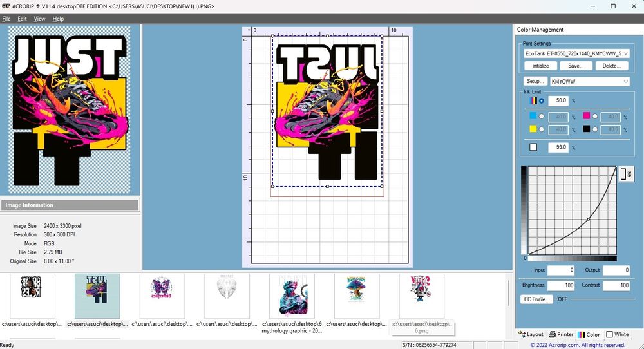
Task: Click the '8.00 x 11.00' original size value
Action: click(59, 261)
